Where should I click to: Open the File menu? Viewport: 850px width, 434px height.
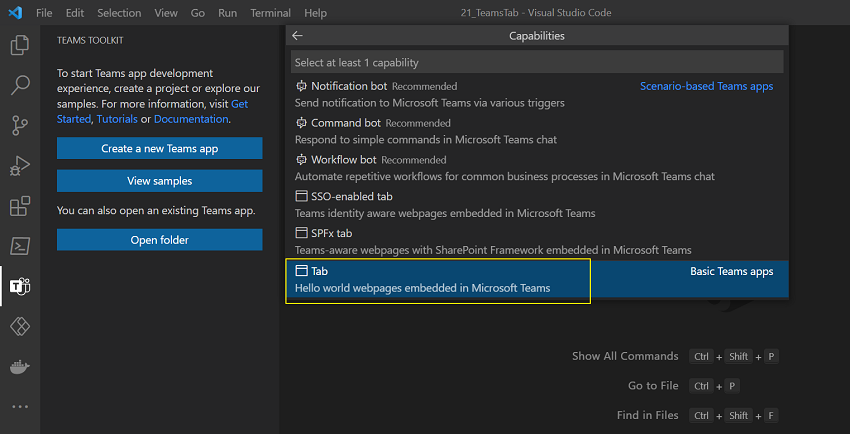coord(44,13)
